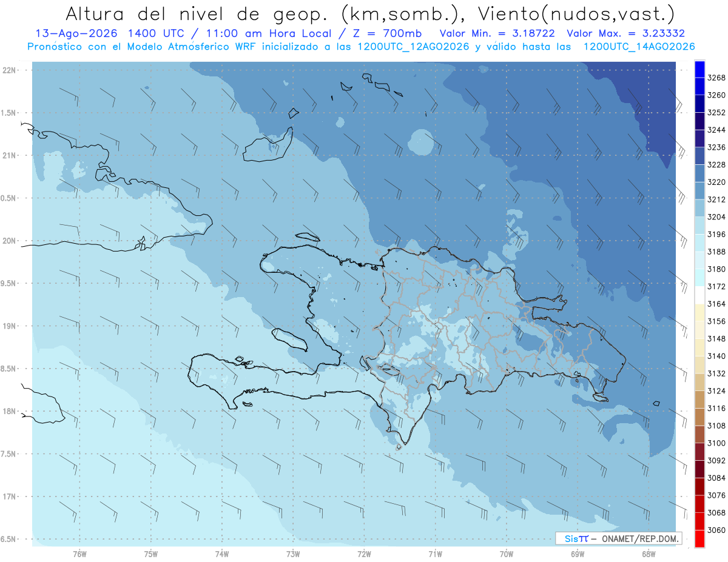Image resolution: width=728 pixels, height=562 pixels.
Task: Pick legend color between 3228 and 3220
Action: click(699, 173)
